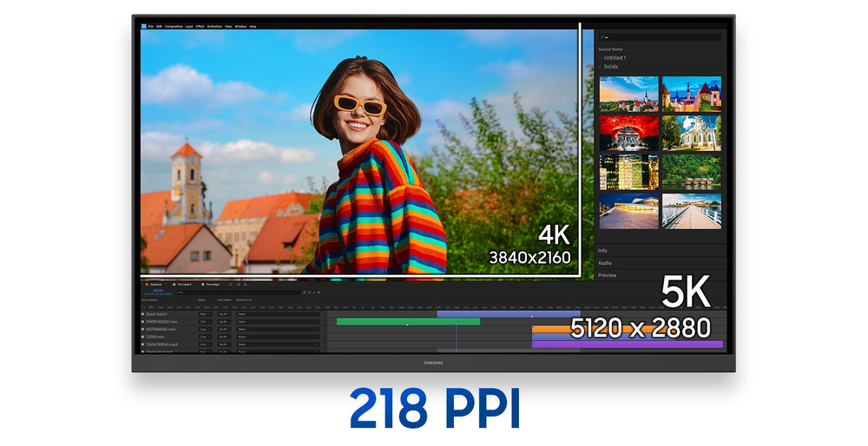
Task: Open the Animation menu
Action: tap(214, 27)
